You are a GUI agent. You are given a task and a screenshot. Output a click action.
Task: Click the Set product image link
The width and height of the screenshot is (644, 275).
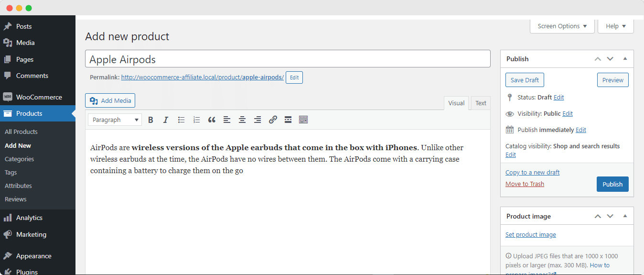530,235
